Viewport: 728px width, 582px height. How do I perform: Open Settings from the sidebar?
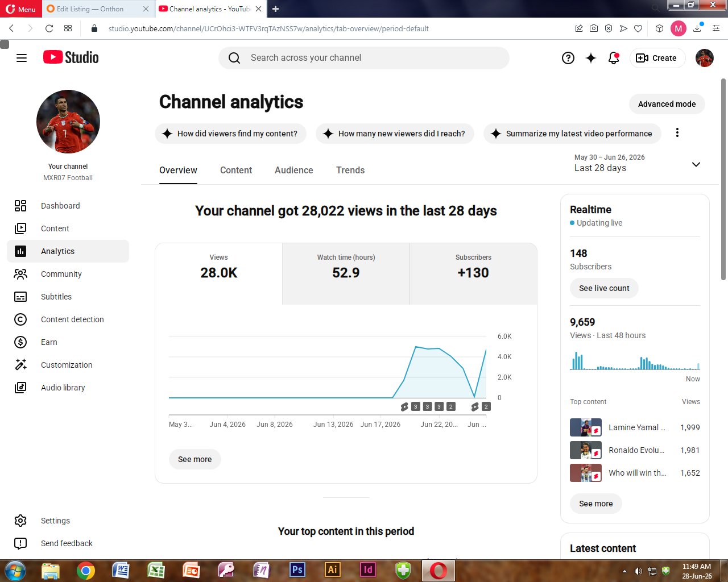[x=68, y=521]
